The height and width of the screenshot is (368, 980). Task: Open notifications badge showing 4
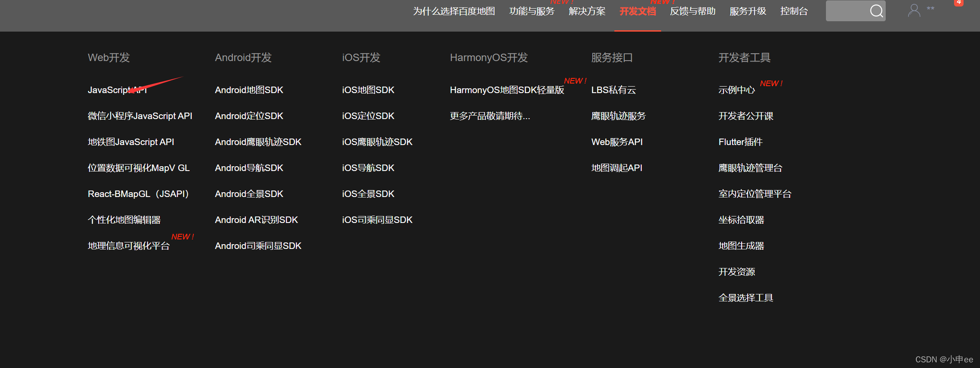(959, 2)
